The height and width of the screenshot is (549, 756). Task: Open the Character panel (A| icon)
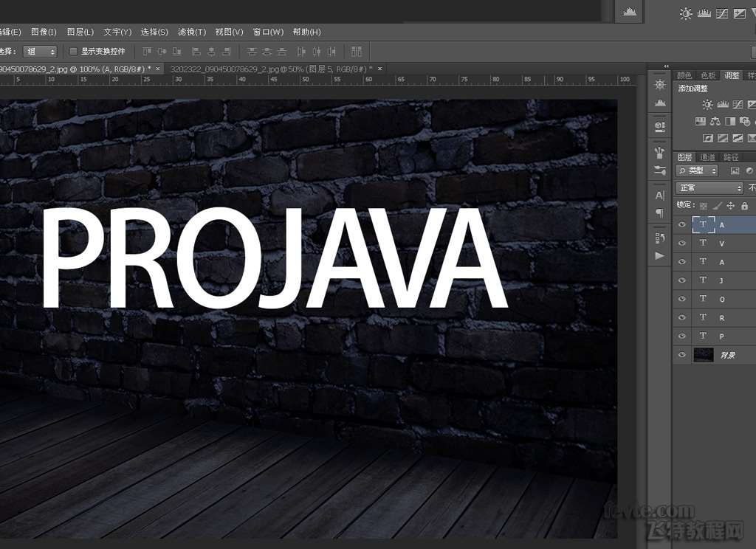[x=659, y=196]
